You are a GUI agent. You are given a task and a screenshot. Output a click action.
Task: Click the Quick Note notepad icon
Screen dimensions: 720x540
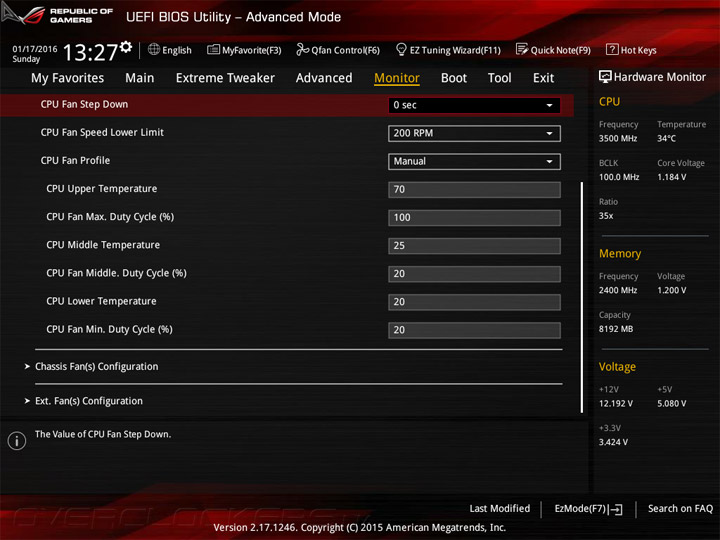(x=522, y=49)
